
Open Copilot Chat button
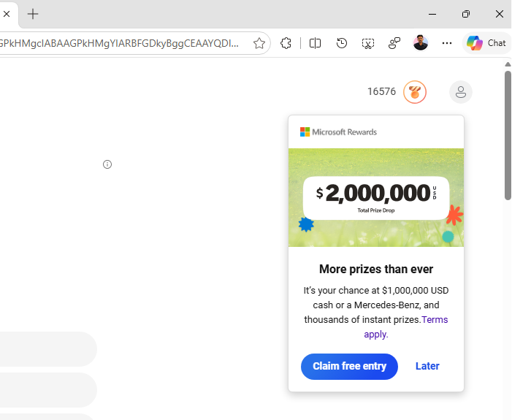pyautogui.click(x=486, y=43)
